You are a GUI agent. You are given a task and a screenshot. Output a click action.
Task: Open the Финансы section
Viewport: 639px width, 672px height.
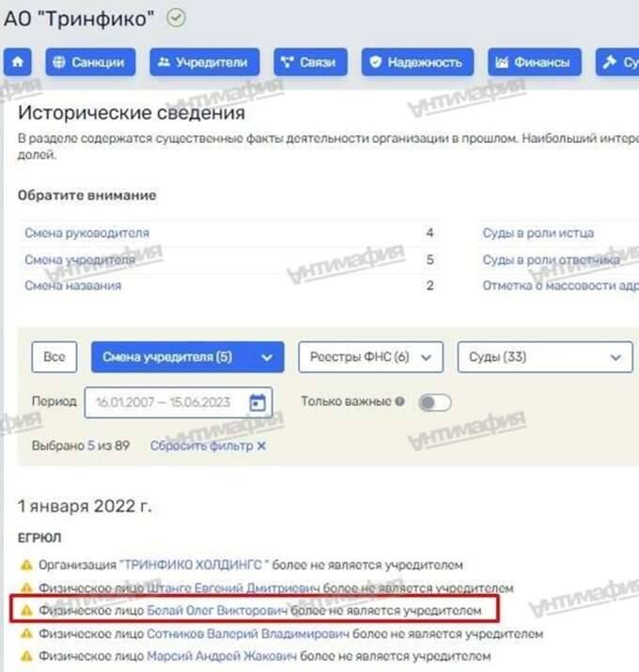[x=535, y=63]
